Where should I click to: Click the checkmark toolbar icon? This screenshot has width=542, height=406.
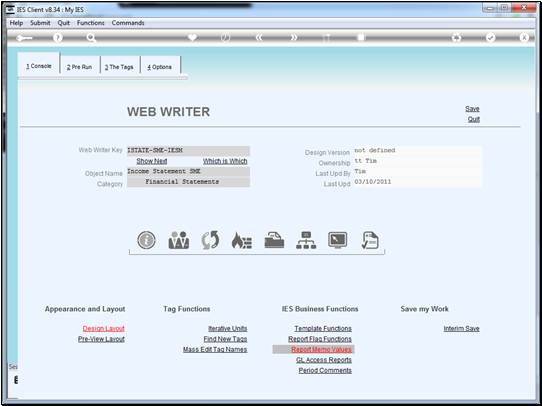tap(490, 38)
